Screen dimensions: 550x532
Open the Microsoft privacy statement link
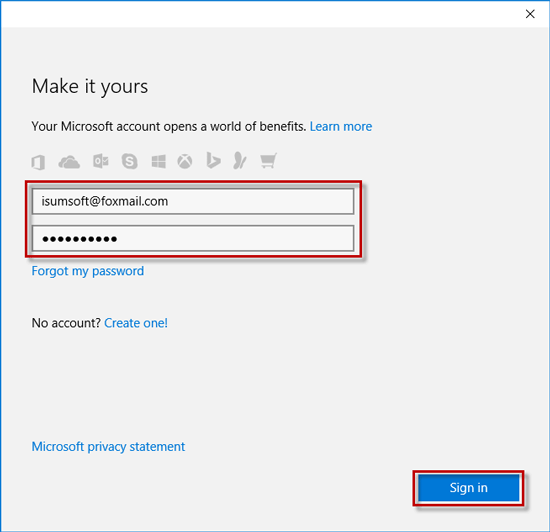coord(108,447)
